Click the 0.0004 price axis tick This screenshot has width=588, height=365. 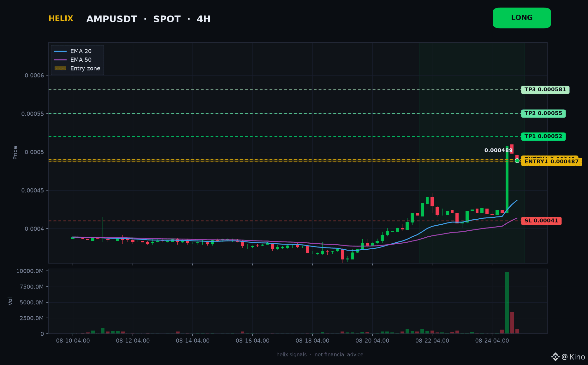34,229
